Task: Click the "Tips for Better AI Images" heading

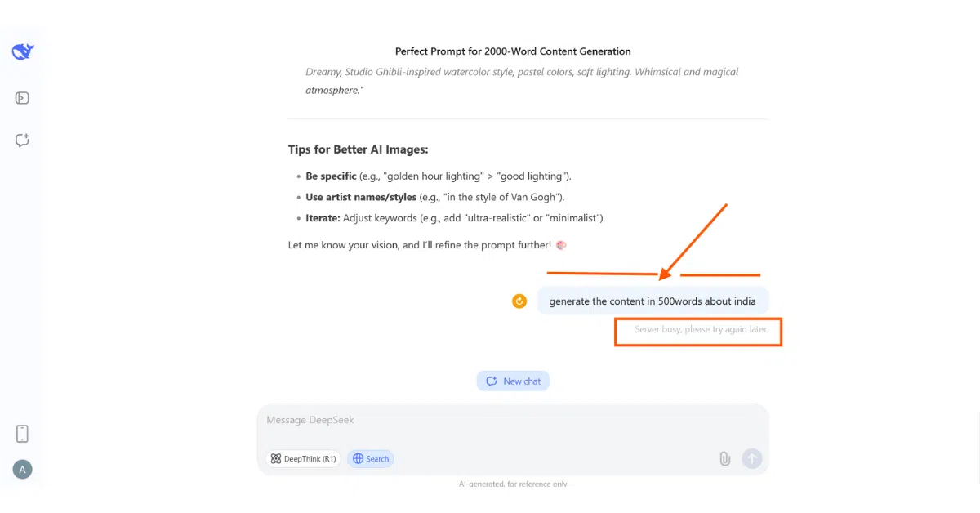Action: [x=359, y=149]
